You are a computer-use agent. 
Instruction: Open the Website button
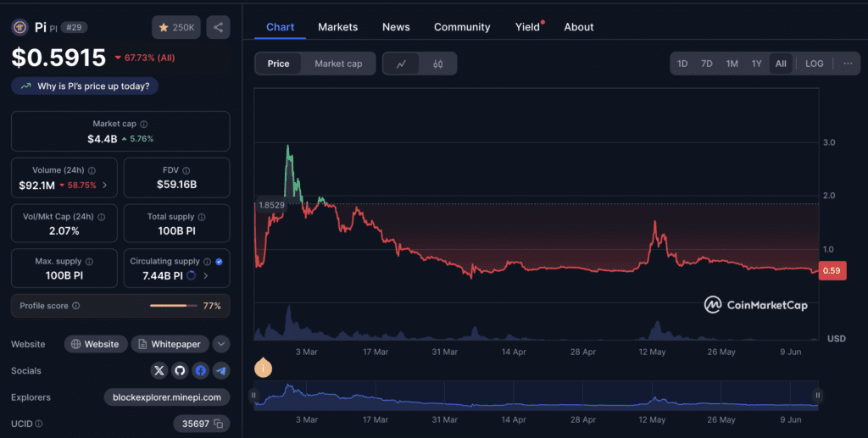(x=95, y=344)
